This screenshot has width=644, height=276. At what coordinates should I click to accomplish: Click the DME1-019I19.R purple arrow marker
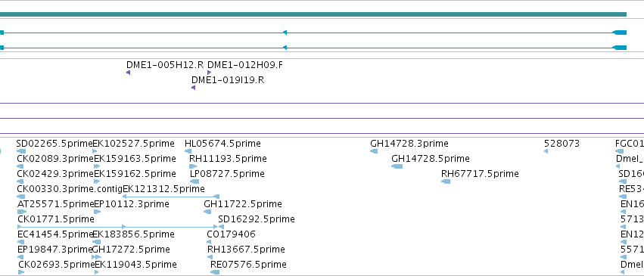click(194, 88)
